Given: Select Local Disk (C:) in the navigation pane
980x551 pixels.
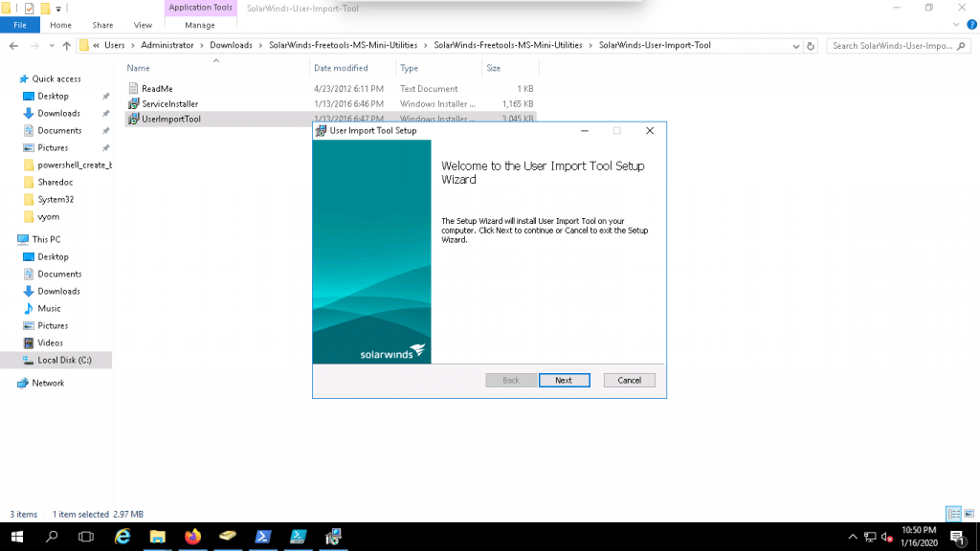Looking at the screenshot, I should [x=64, y=360].
